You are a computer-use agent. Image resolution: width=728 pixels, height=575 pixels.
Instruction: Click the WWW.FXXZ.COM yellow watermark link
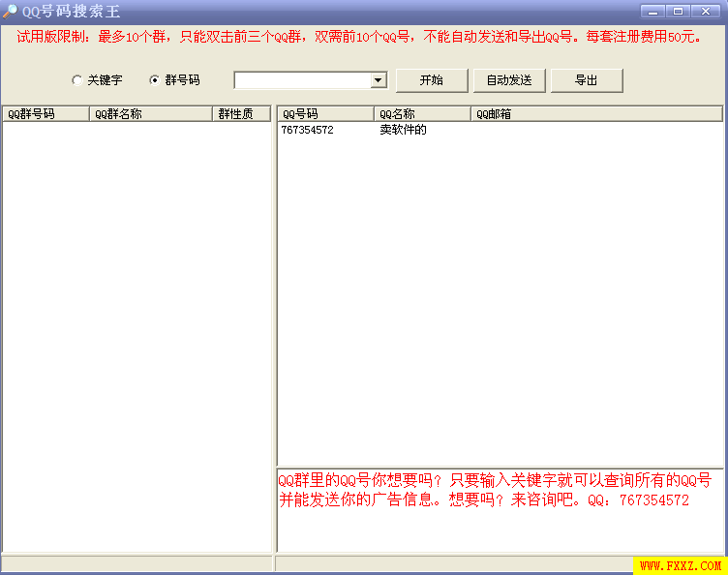680,565
